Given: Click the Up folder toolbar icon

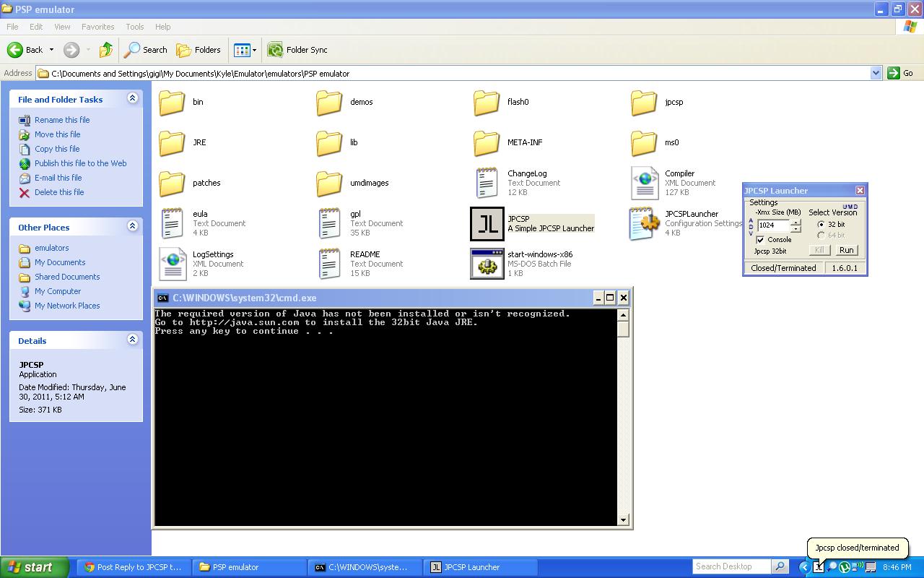Looking at the screenshot, I should pos(106,50).
